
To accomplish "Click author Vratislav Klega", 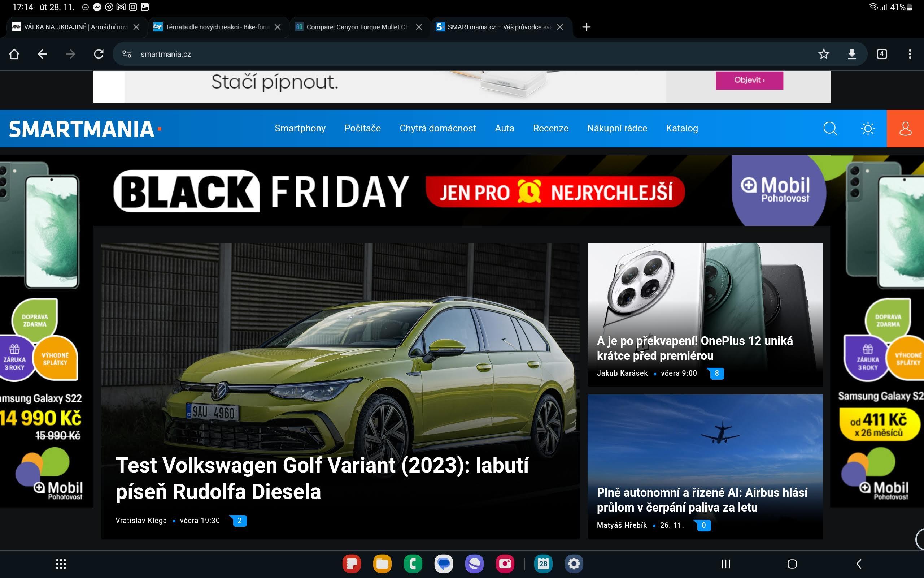I will coord(141,520).
